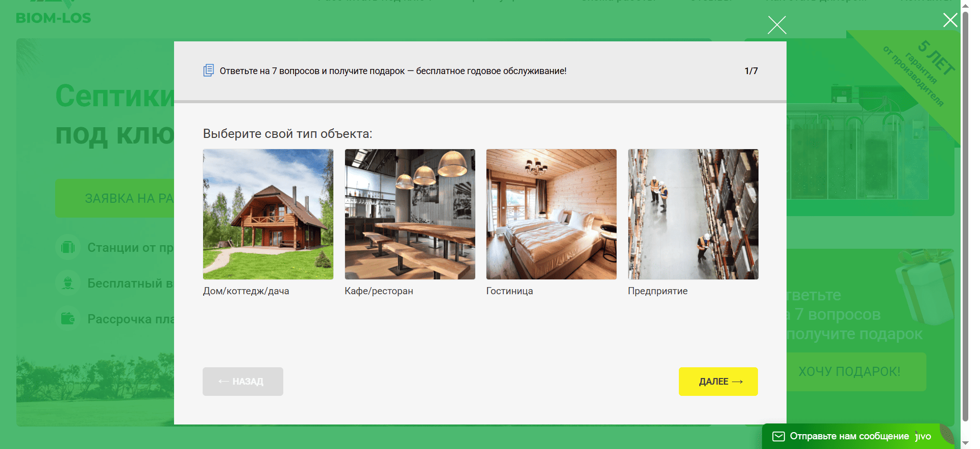Click the 1/7 step counter
This screenshot has height=449, width=980.
point(751,71)
